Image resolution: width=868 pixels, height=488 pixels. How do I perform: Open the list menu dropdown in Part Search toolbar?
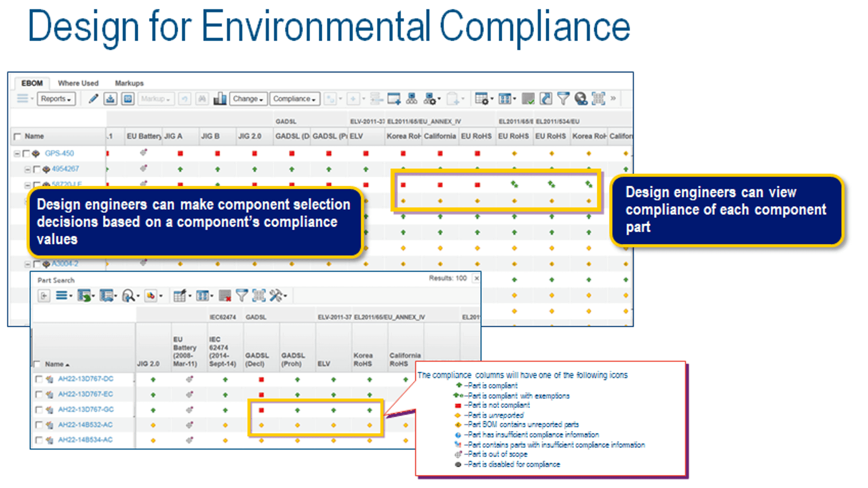point(64,296)
